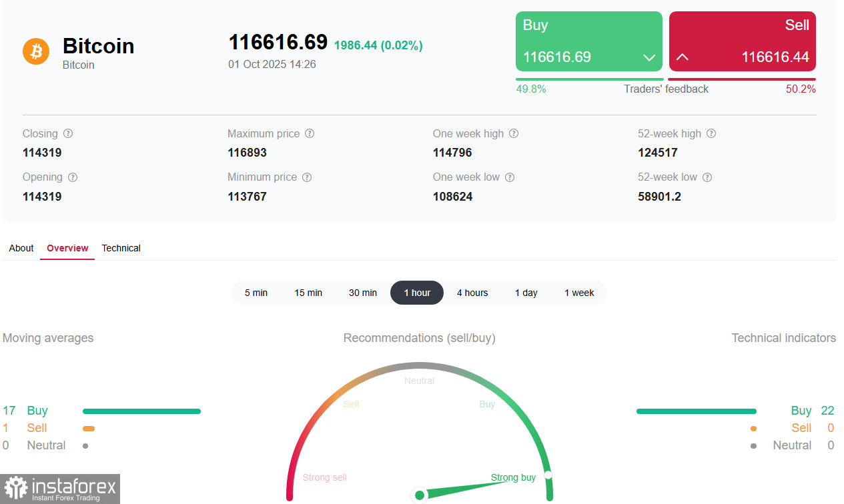This screenshot has width=844, height=504.
Task: Click the Minimum price value 113767
Action: click(x=247, y=197)
